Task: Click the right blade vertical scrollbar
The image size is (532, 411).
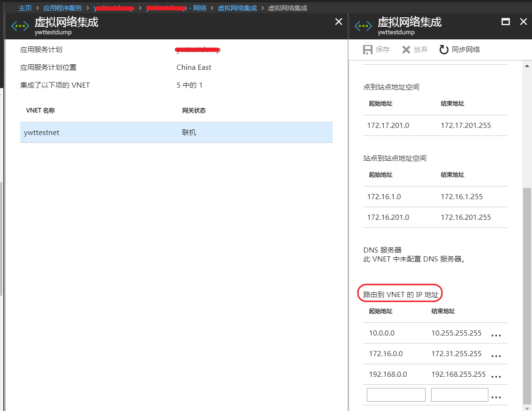Action: pos(527,281)
